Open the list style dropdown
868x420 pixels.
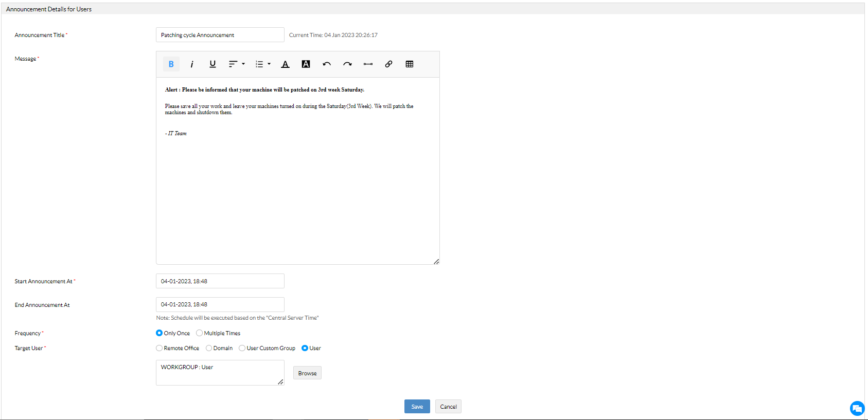(263, 64)
